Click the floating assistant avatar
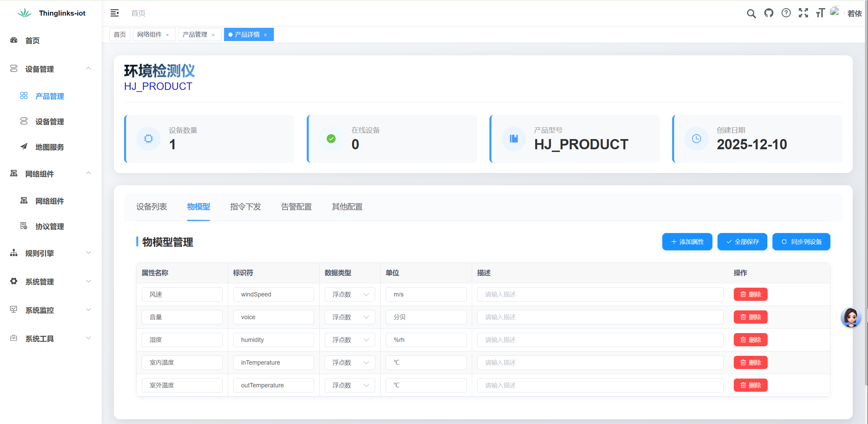The width and height of the screenshot is (868, 424). (851, 317)
